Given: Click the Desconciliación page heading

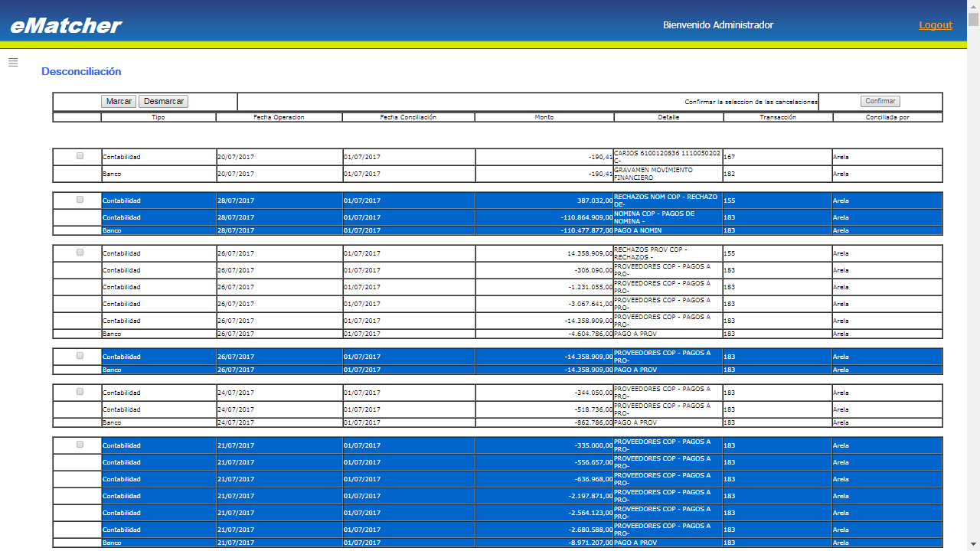Looking at the screenshot, I should [x=81, y=71].
